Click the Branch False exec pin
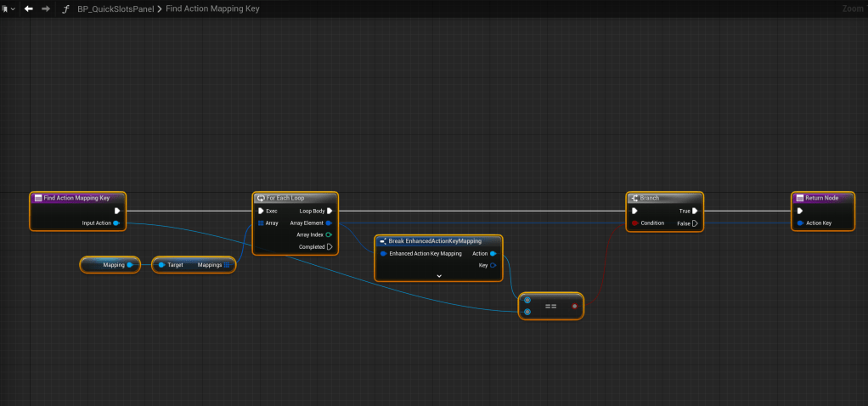 [695, 223]
